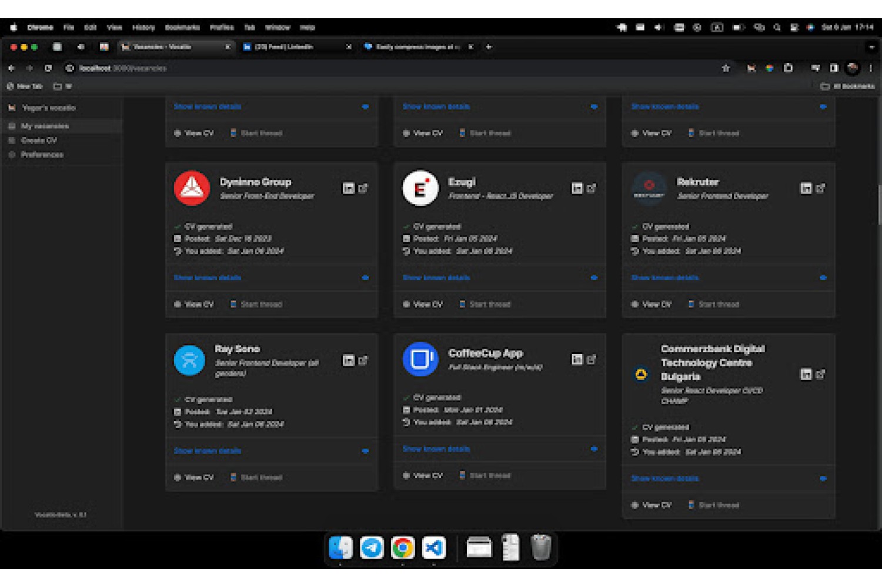Click the Rekruter company logo
The width and height of the screenshot is (882, 588).
click(x=649, y=188)
